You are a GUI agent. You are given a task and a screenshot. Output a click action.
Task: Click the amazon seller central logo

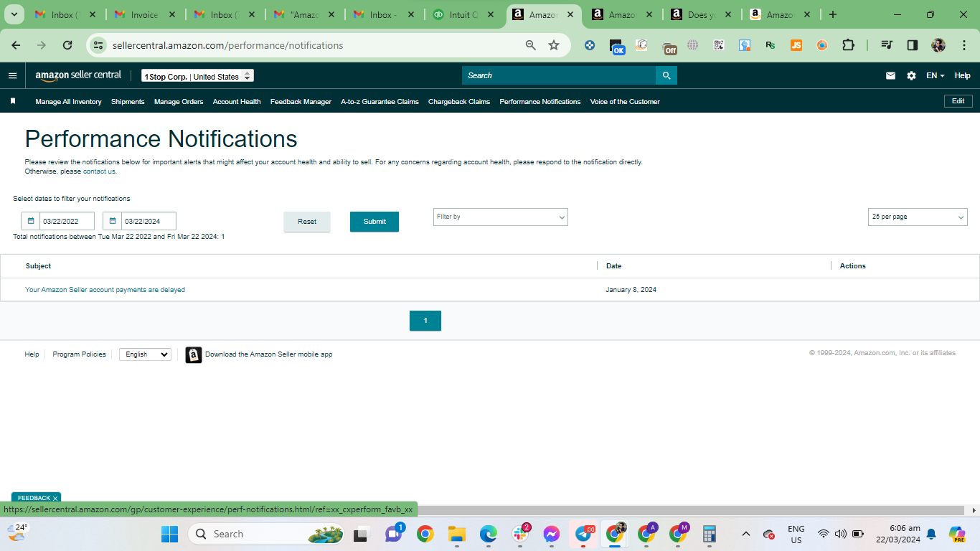pos(78,75)
